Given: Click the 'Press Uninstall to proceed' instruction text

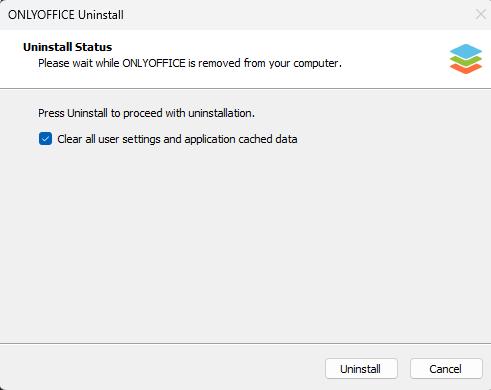Looking at the screenshot, I should [146, 113].
